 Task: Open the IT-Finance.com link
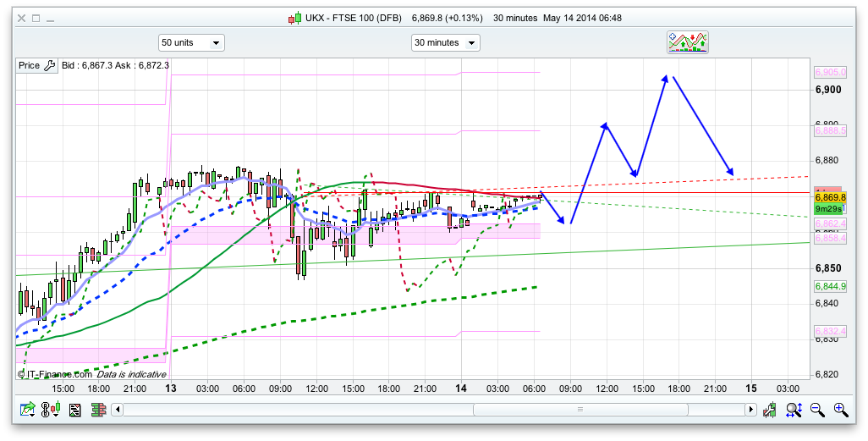click(55, 374)
